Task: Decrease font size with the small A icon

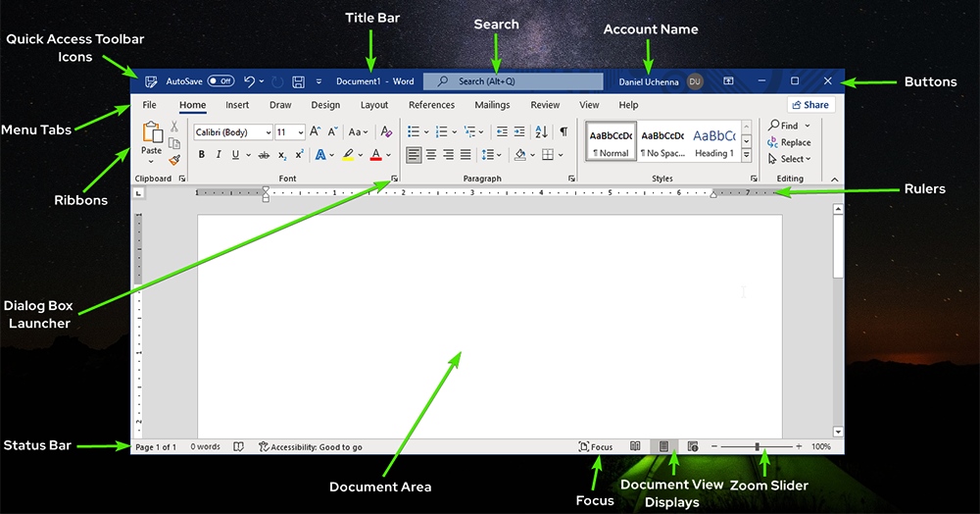Action: (x=332, y=131)
